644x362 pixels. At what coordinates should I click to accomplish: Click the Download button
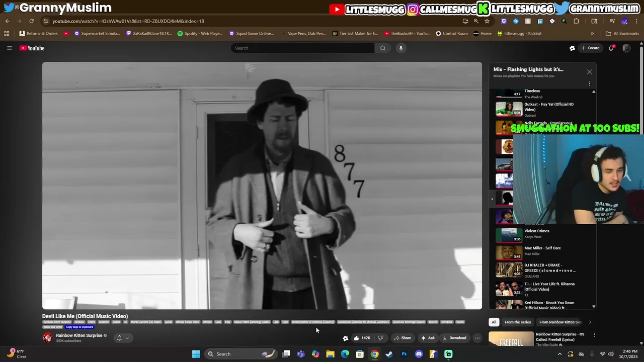pos(454,338)
